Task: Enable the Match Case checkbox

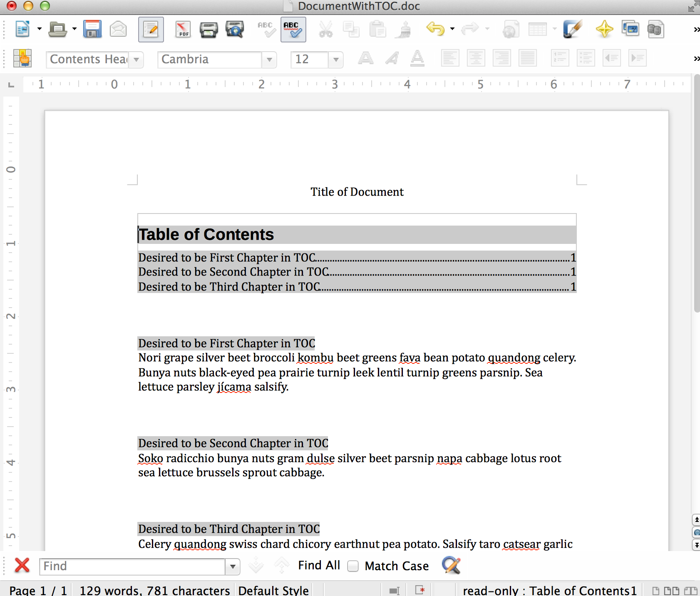Action: [353, 566]
